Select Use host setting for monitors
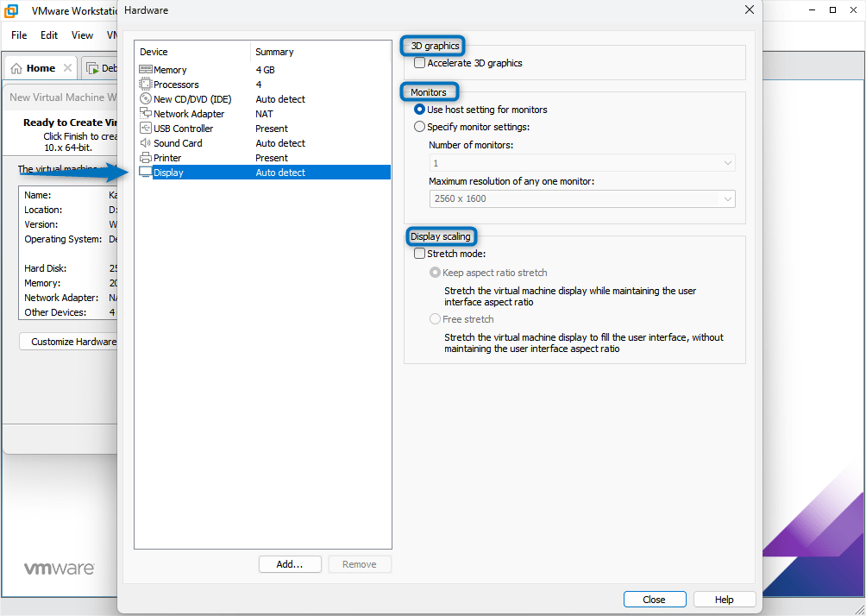 coord(419,110)
